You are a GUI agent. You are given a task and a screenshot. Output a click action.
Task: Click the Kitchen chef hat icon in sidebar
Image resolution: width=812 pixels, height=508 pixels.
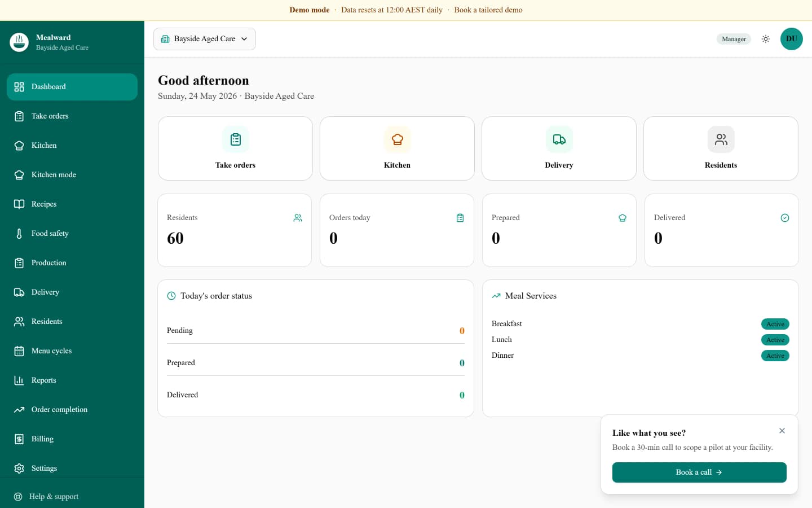coord(19,146)
